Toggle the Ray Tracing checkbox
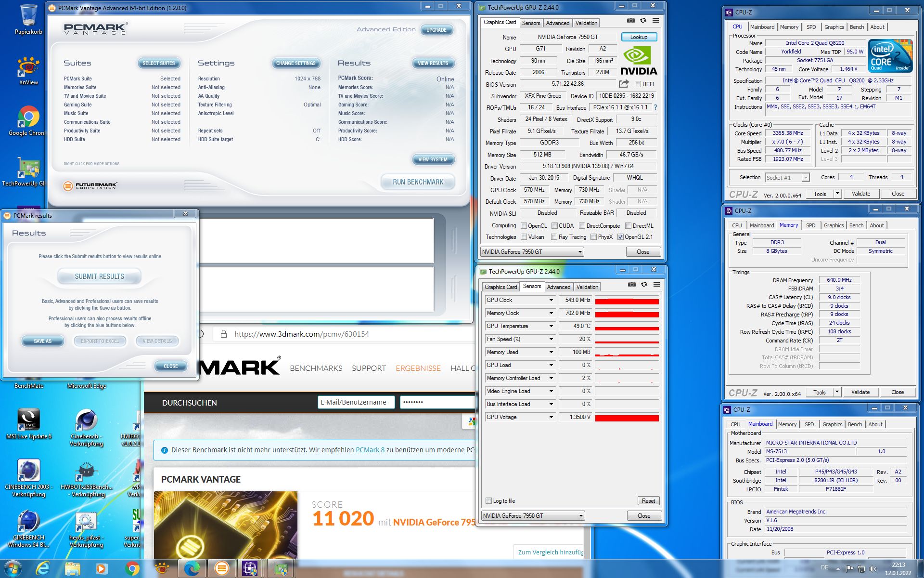The image size is (924, 578). (554, 237)
